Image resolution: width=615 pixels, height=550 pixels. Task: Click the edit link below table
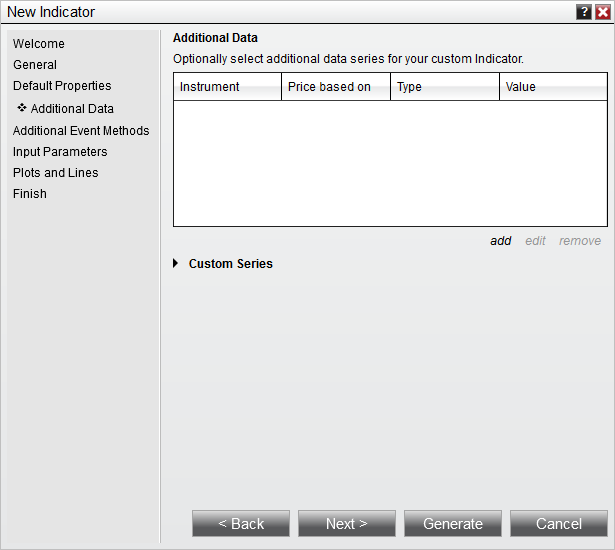click(535, 241)
